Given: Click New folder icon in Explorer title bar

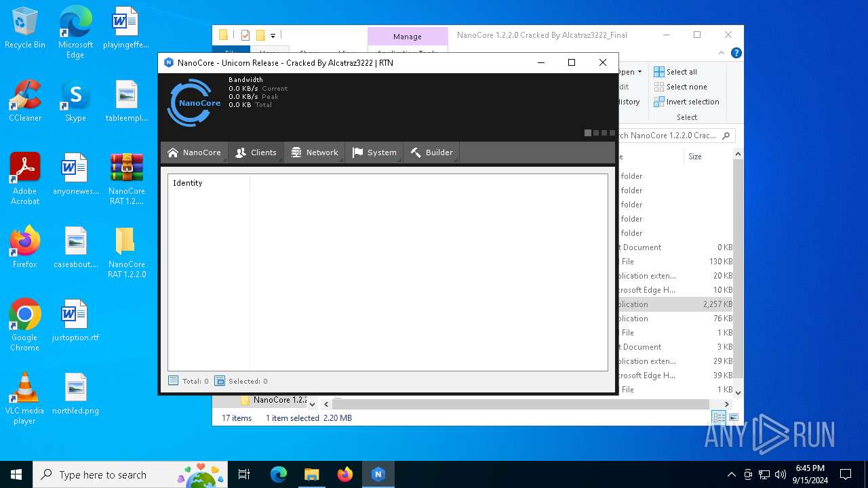Looking at the screenshot, I should tap(260, 35).
